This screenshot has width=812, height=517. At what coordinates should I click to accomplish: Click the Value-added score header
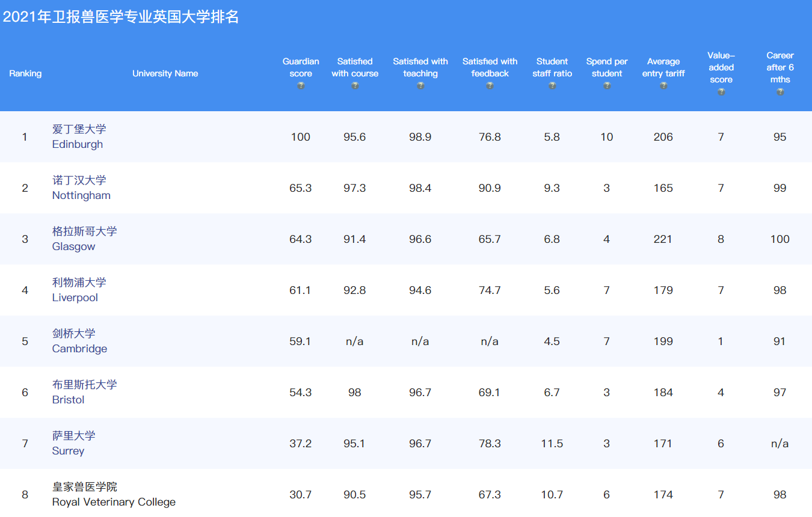pyautogui.click(x=721, y=67)
